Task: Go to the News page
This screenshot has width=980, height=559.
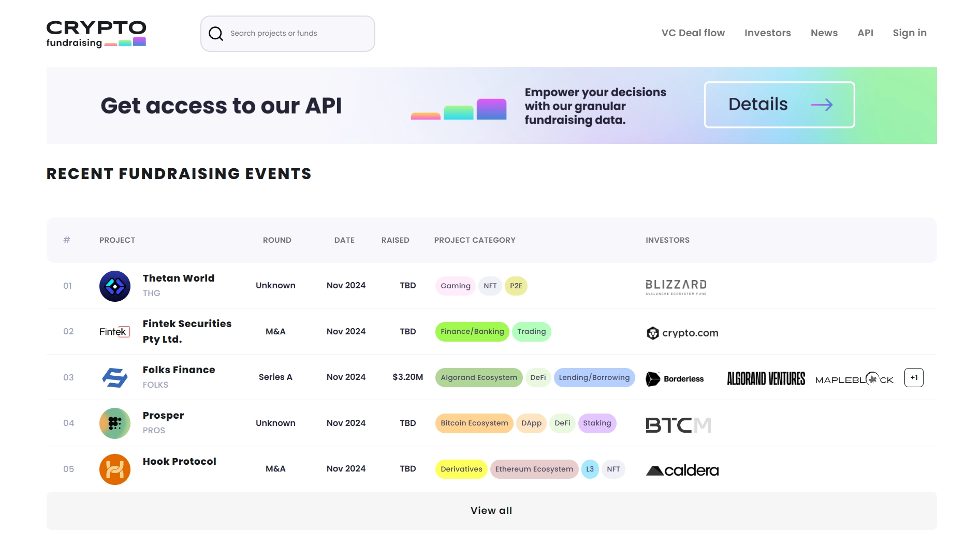Action: click(824, 33)
